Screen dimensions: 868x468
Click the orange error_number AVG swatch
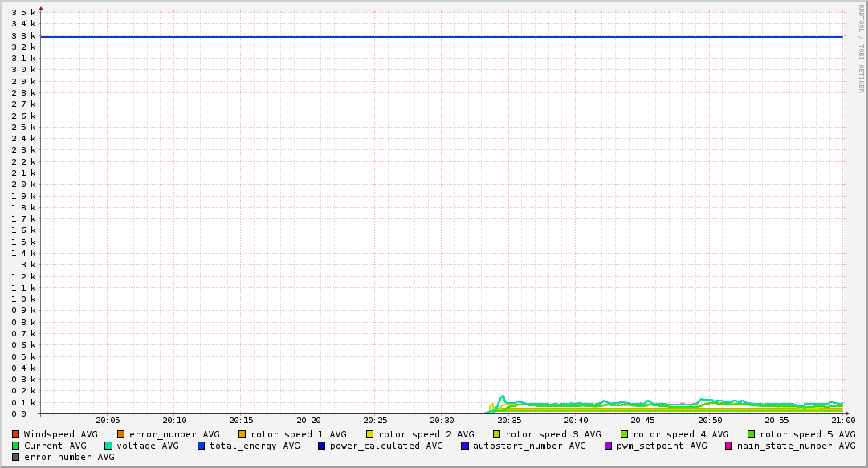click(x=121, y=434)
